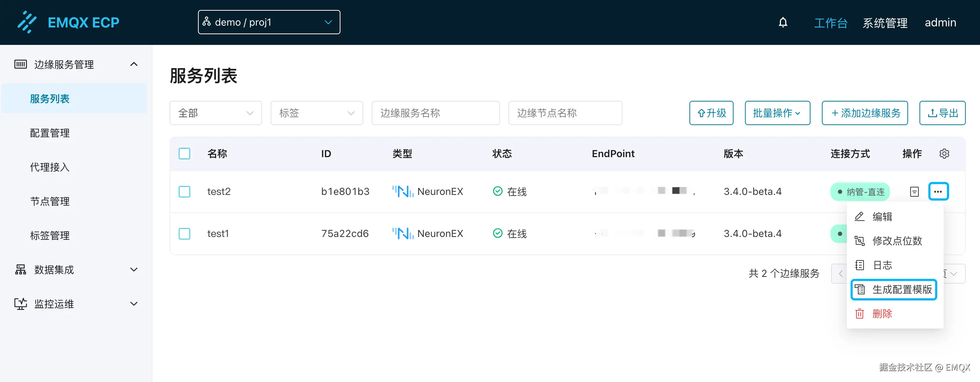The image size is (980, 382).
Task: Click the EMQX ECP logo
Action: [68, 22]
